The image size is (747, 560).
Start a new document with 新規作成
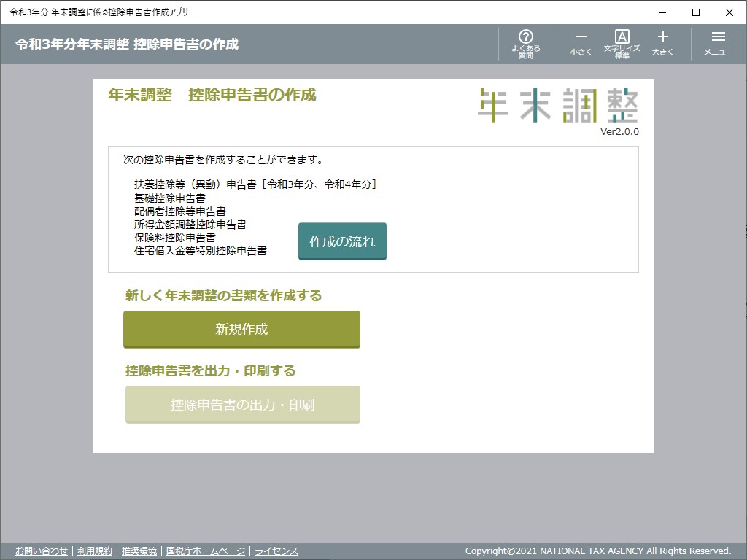click(x=241, y=329)
